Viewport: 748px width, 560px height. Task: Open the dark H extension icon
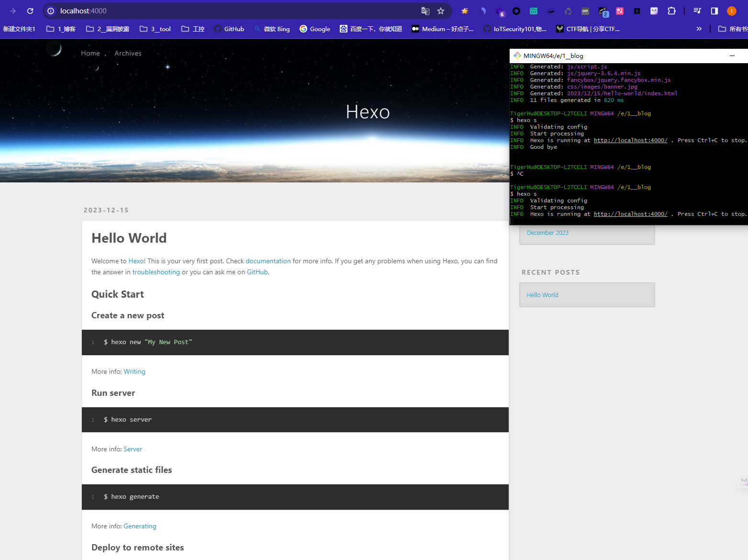pyautogui.click(x=637, y=11)
